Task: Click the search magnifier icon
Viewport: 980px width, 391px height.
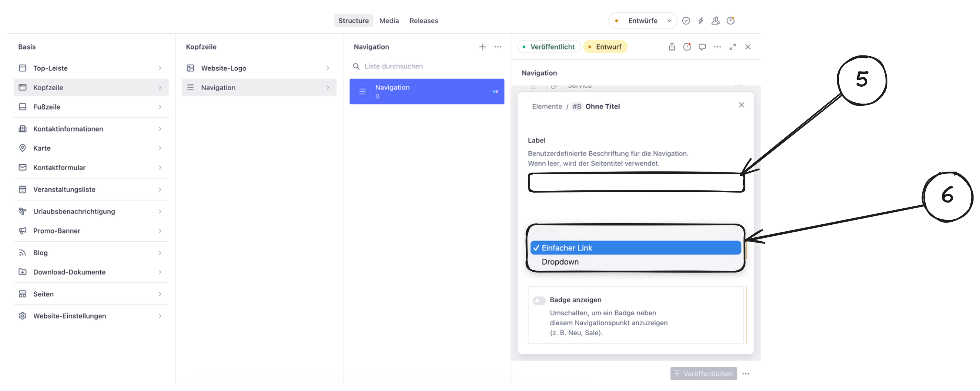Action: pos(356,67)
